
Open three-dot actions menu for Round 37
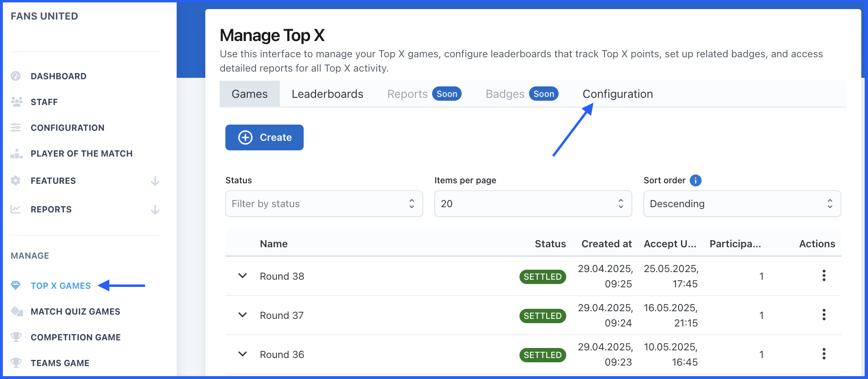tap(824, 315)
